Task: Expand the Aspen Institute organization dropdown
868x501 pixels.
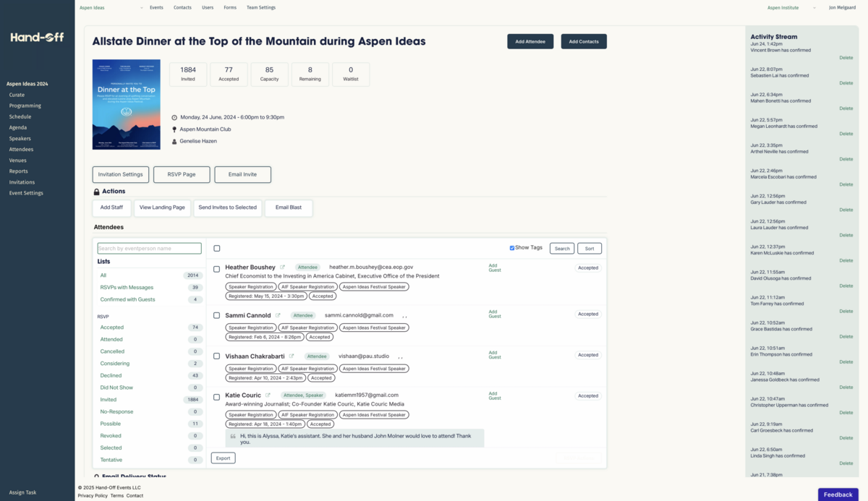Action: [792, 7]
